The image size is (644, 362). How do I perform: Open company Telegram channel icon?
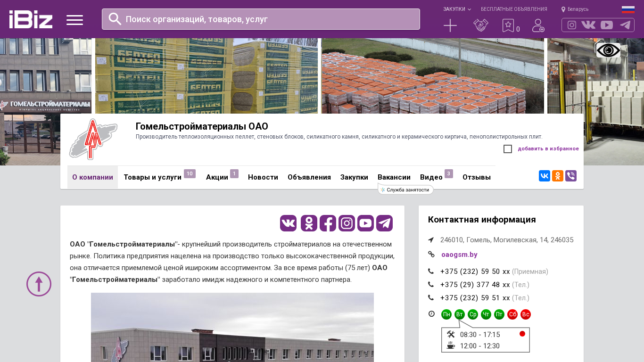point(385,223)
